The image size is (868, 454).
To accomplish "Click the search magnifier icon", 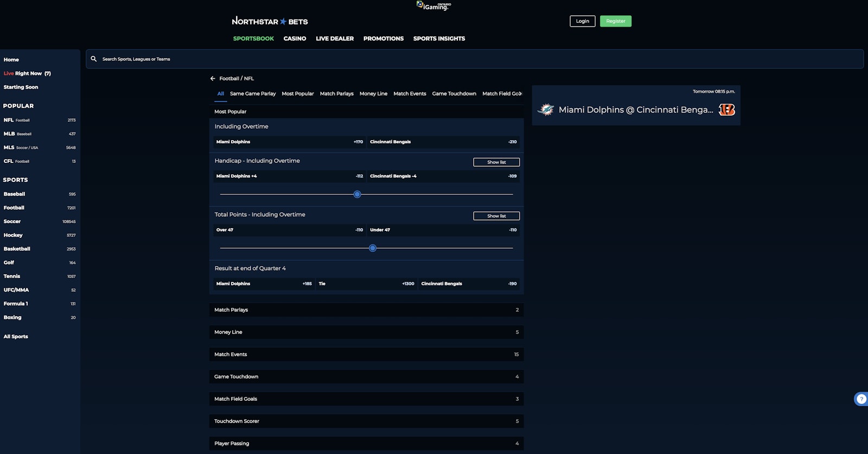I will pos(94,59).
